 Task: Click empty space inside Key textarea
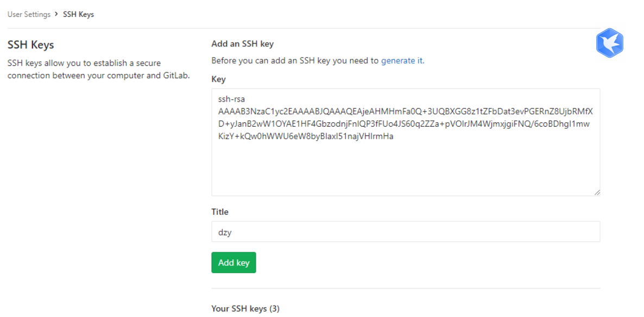[x=406, y=169]
